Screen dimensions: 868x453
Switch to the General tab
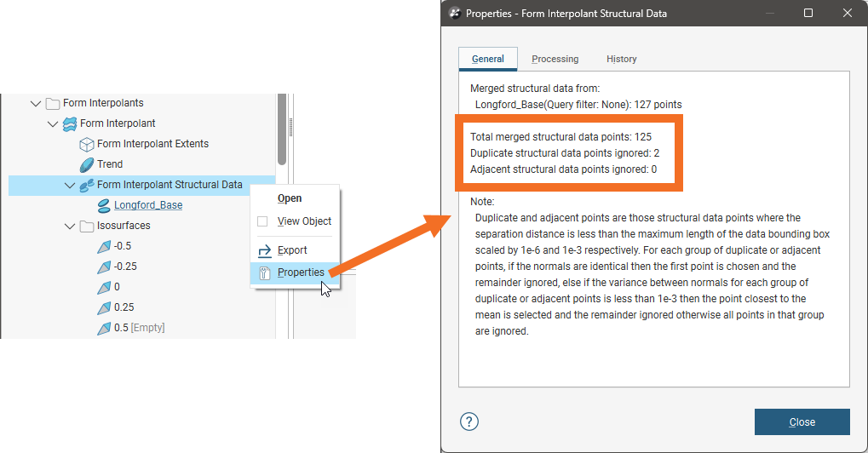click(x=488, y=59)
